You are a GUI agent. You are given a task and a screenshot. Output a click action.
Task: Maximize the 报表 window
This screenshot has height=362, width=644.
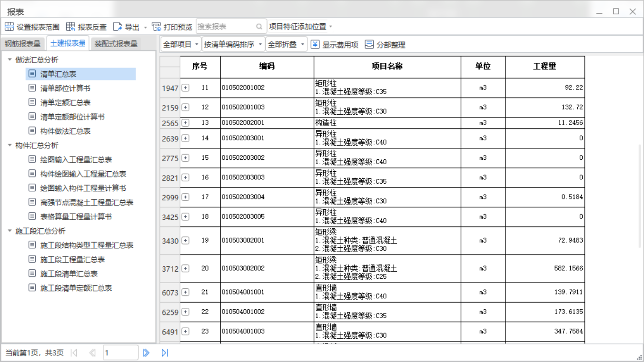616,11
